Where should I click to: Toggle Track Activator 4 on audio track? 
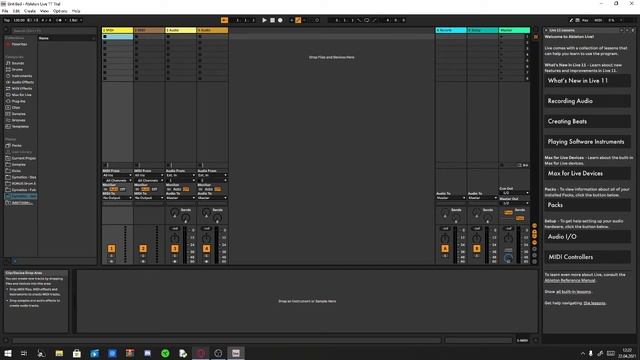pos(207,249)
